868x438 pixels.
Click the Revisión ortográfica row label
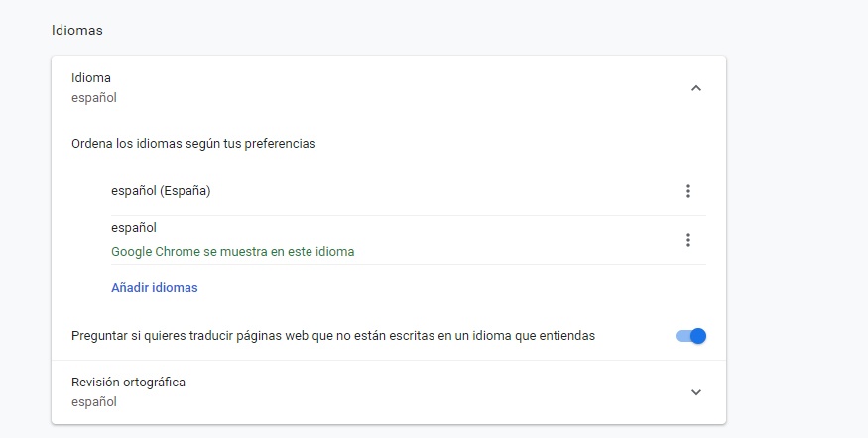click(128, 383)
